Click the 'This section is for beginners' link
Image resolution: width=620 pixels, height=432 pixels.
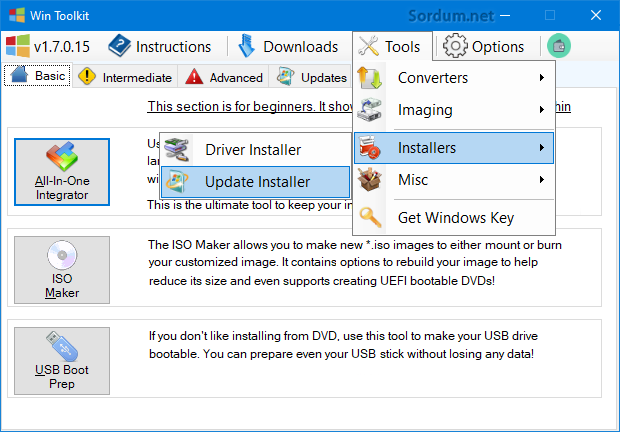point(250,106)
